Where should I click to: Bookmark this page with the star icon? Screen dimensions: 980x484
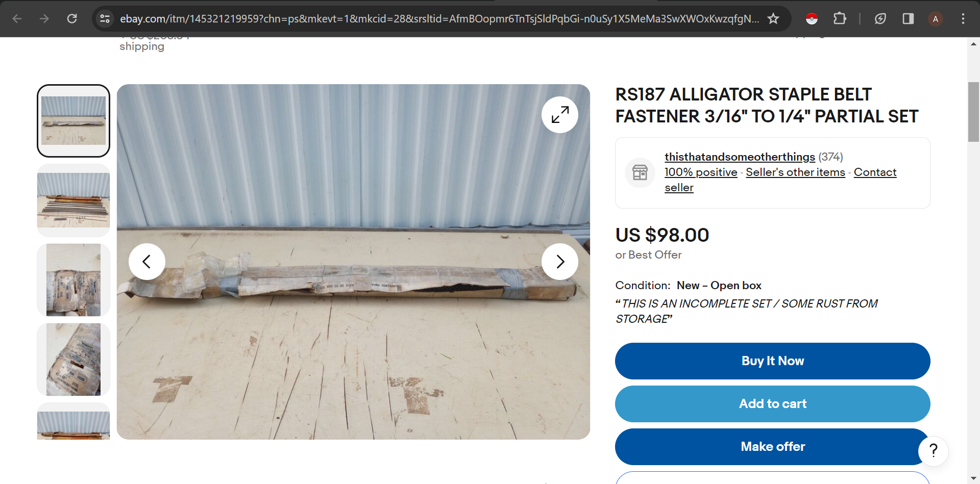tap(773, 19)
